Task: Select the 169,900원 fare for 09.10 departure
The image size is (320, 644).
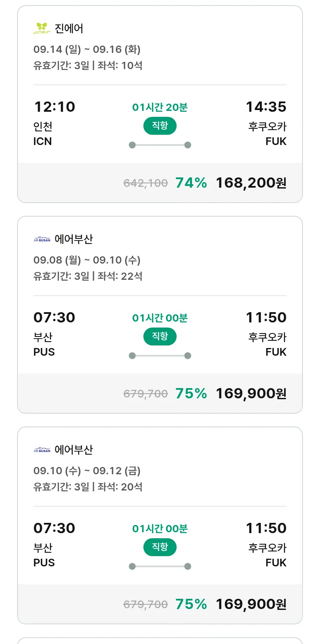Action: [x=251, y=604]
